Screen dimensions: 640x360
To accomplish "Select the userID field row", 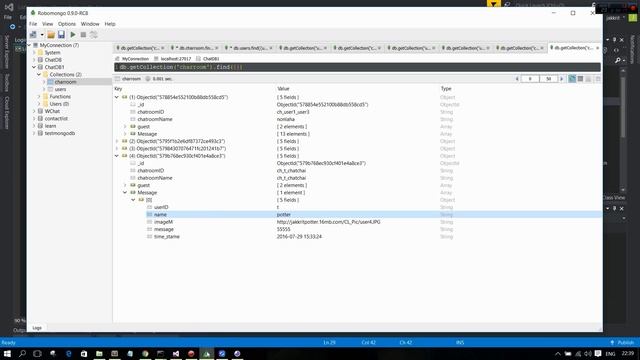I will (357, 207).
